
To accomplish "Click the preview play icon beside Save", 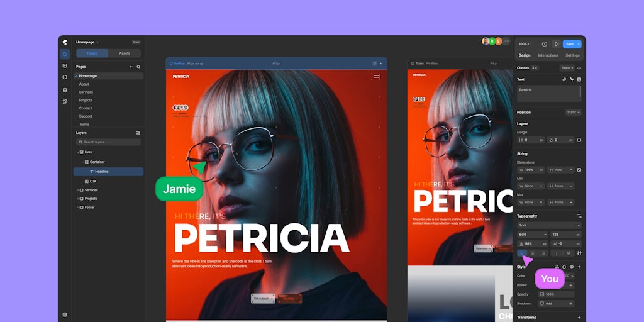I will pyautogui.click(x=556, y=44).
